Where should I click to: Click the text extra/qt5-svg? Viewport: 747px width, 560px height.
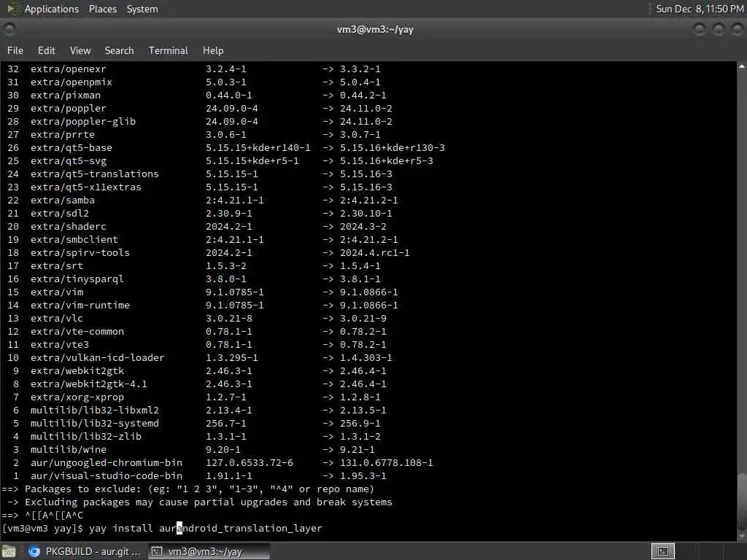click(68, 161)
